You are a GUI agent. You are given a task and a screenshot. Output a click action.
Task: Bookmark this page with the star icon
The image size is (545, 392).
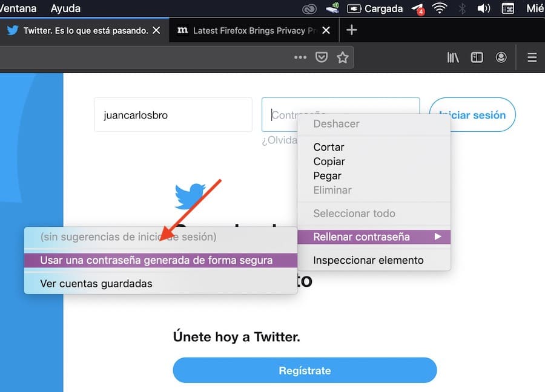point(342,57)
